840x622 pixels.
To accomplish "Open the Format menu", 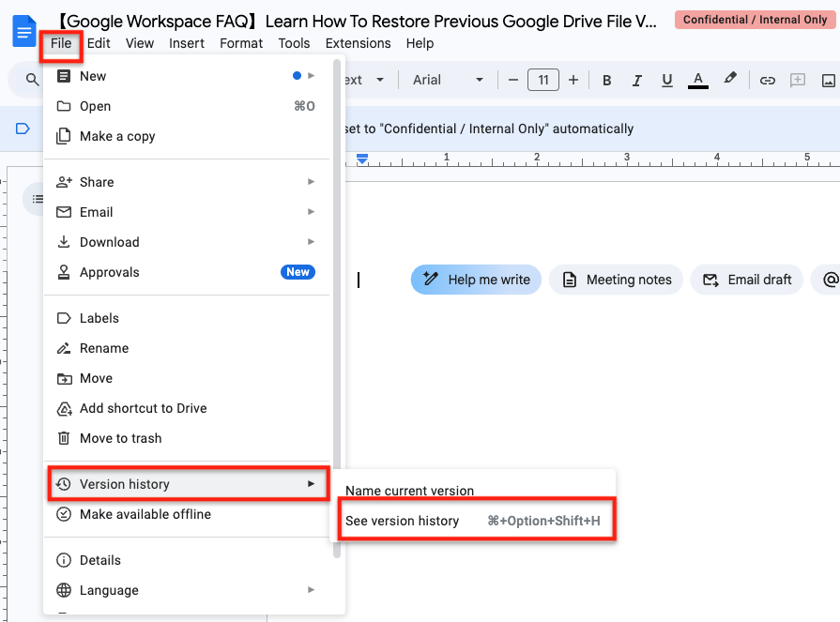I will point(241,43).
